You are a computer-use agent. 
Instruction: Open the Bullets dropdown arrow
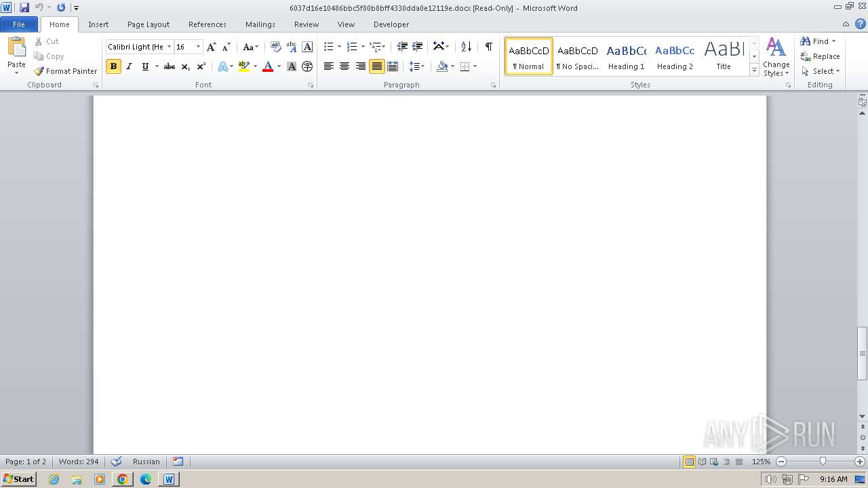340,47
